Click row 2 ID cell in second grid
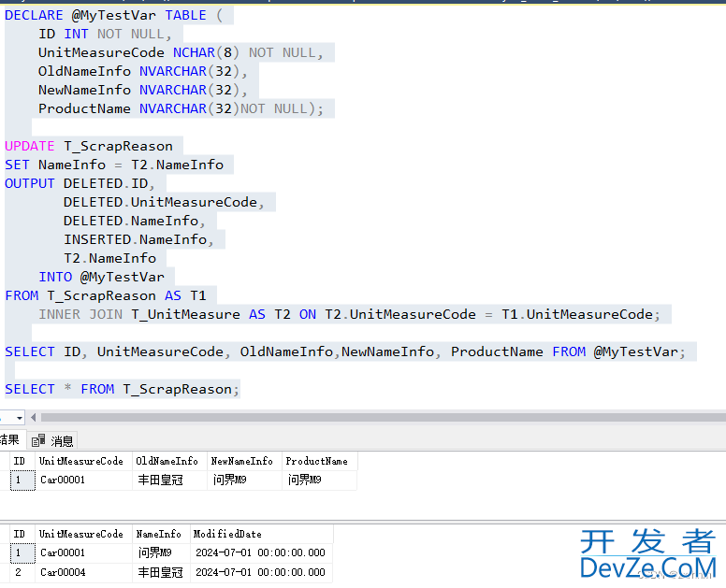Image resolution: width=726 pixels, height=588 pixels. tap(22, 572)
